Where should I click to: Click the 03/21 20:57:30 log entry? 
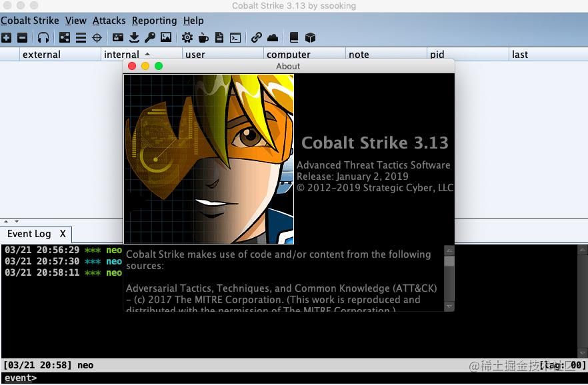pos(63,261)
